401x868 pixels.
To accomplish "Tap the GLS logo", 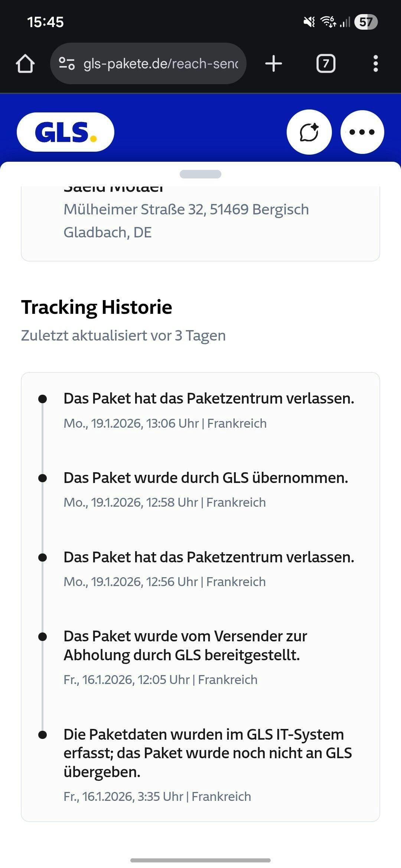I will click(65, 132).
